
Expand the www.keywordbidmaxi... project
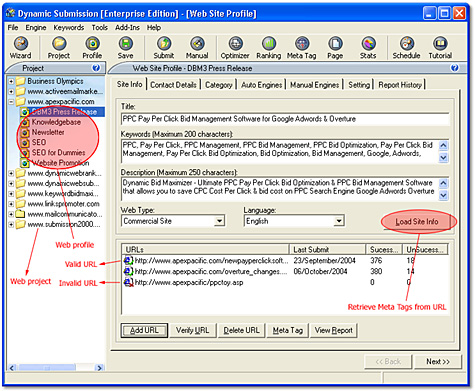[11, 194]
